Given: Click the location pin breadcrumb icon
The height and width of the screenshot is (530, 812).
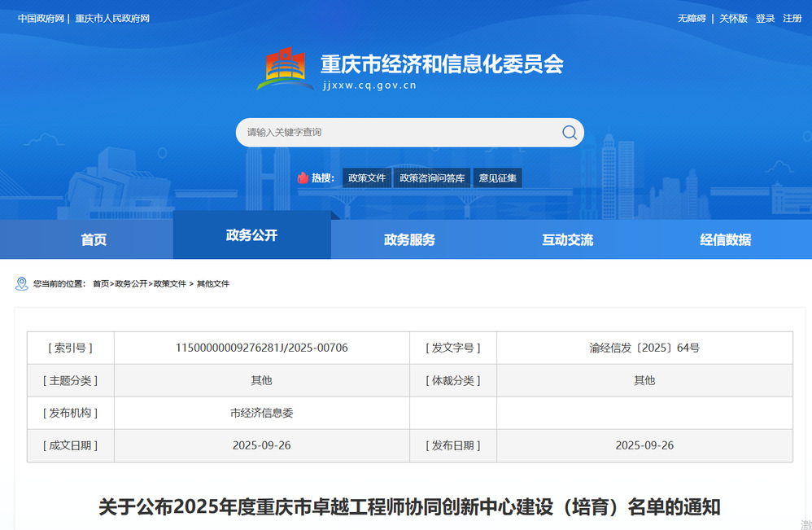Looking at the screenshot, I should (x=22, y=283).
